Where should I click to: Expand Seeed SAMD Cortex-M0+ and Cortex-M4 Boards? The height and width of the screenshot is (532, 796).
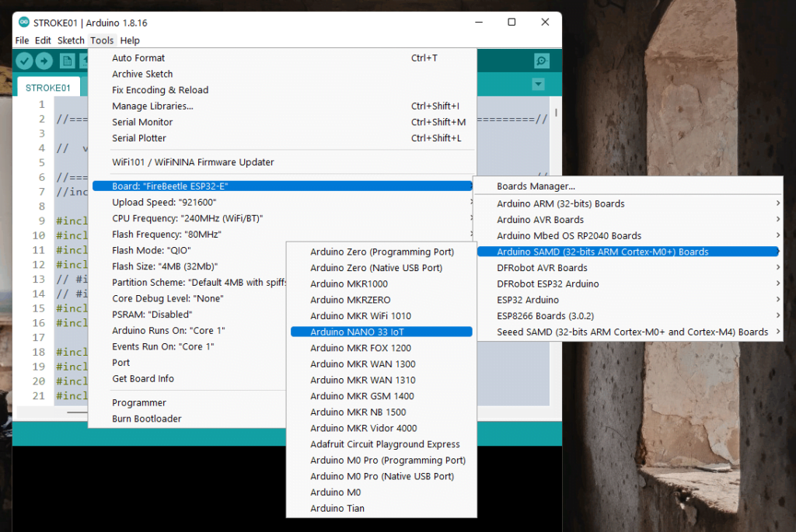[630, 332]
